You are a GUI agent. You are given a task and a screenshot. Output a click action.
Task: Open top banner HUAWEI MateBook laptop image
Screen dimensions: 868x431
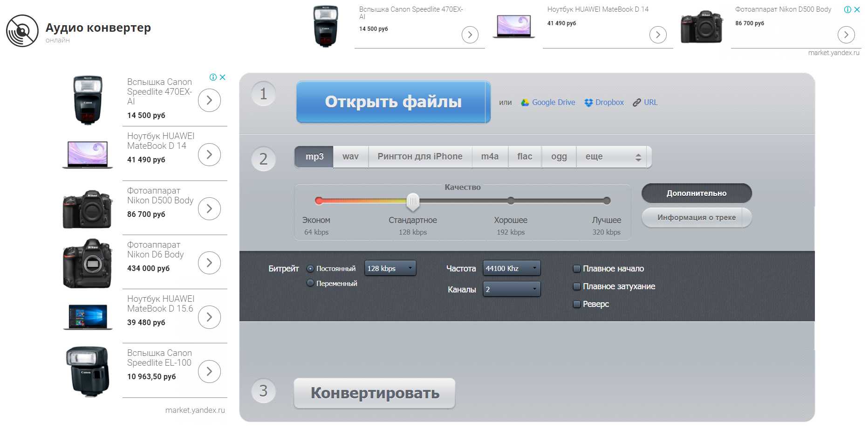point(513,26)
